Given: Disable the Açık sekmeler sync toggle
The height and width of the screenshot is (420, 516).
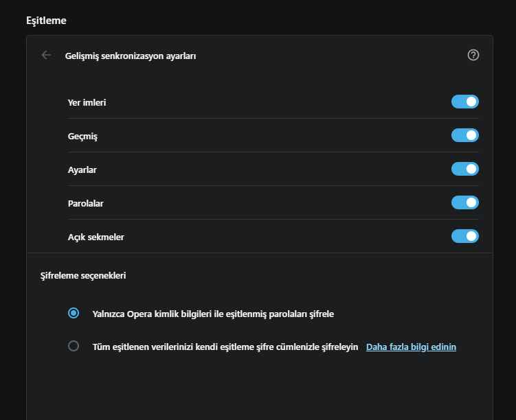Looking at the screenshot, I should (464, 236).
